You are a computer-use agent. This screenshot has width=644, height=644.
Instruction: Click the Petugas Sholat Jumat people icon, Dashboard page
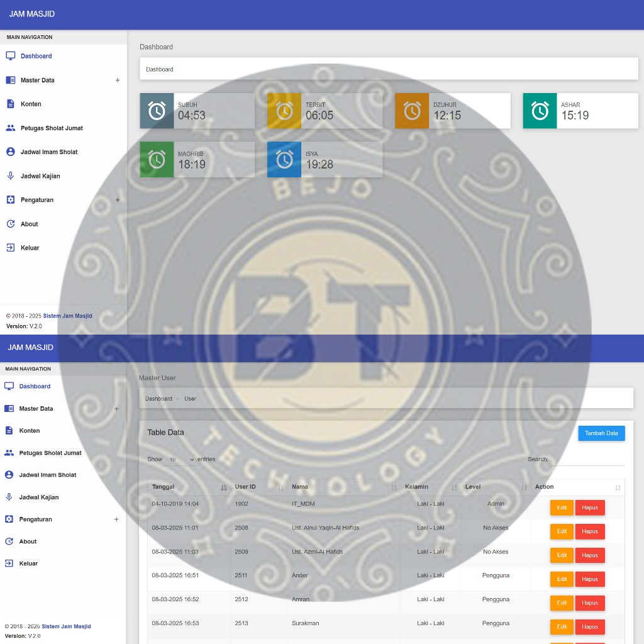point(11,128)
